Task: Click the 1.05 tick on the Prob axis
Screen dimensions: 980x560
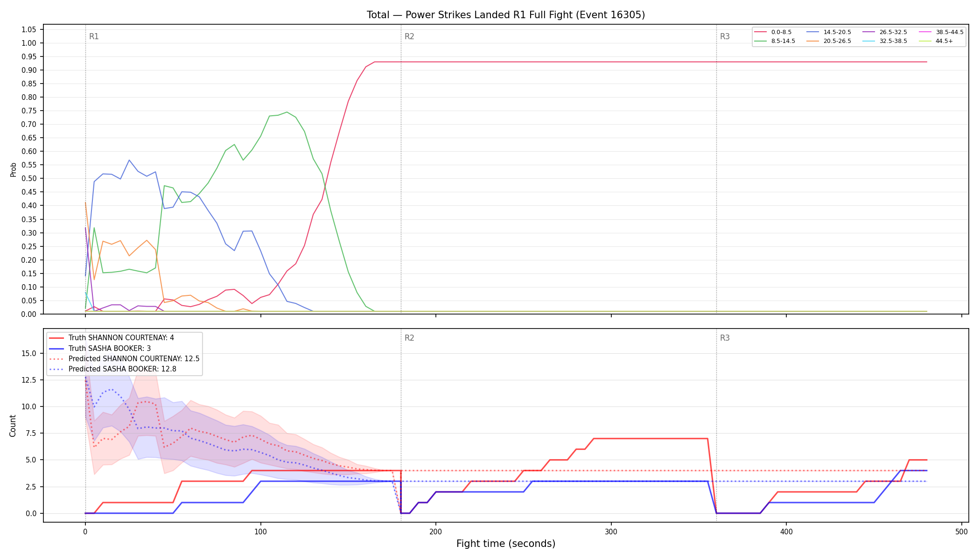Action: coord(29,29)
